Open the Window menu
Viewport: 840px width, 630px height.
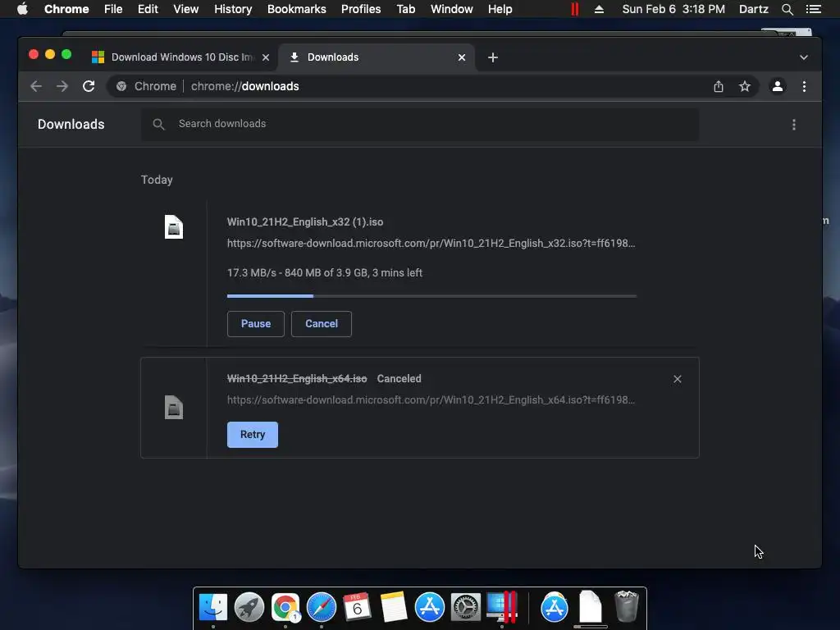click(452, 9)
